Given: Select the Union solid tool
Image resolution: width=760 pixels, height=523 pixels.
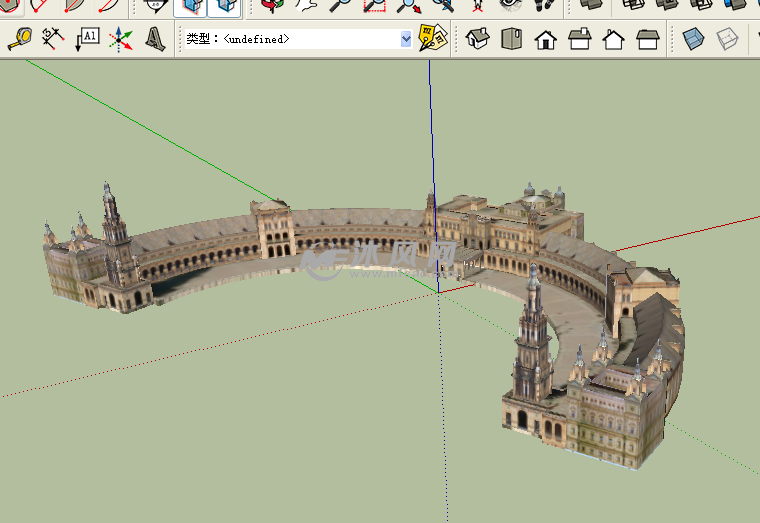Looking at the screenshot, I should point(666,5).
